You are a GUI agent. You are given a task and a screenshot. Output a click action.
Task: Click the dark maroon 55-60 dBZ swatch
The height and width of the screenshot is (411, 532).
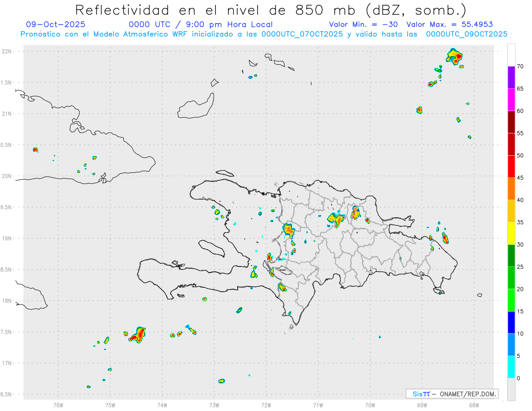point(511,122)
